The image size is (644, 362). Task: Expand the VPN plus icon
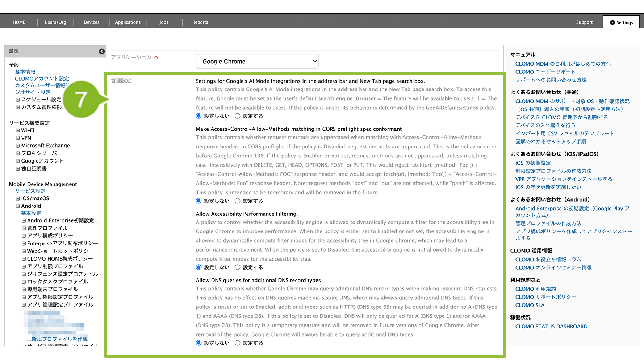tap(18, 138)
